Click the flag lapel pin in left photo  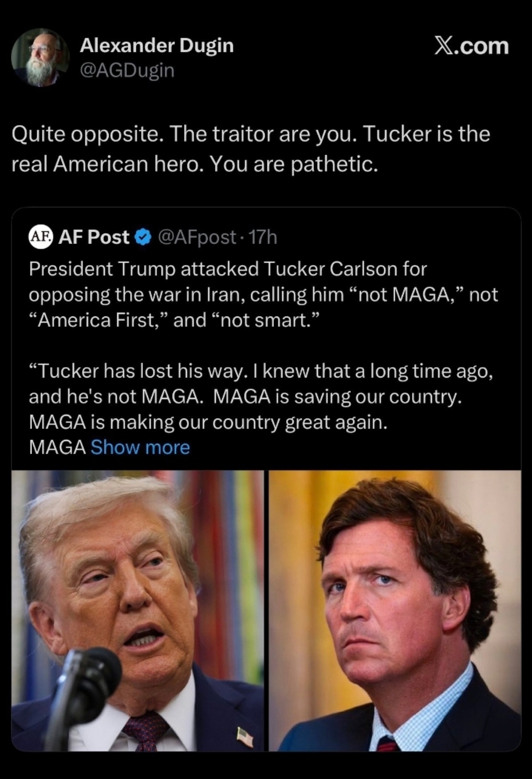pyautogui.click(x=245, y=738)
